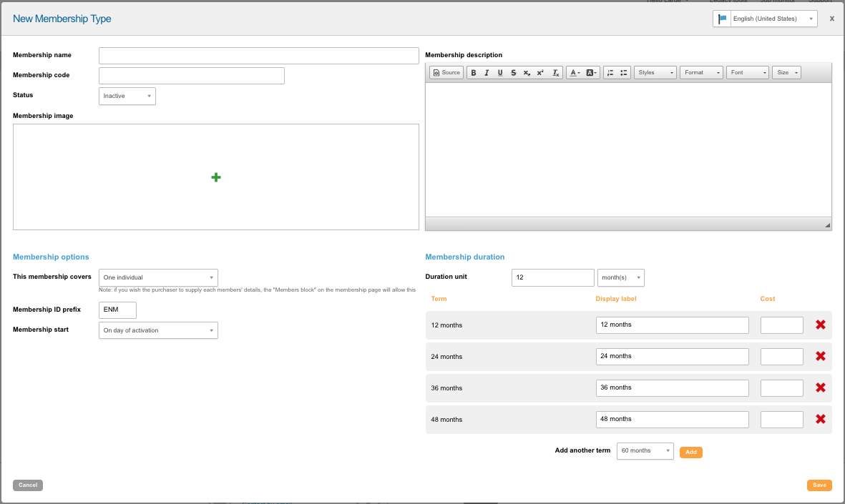The height and width of the screenshot is (504, 845).
Task: Remove the 36 months term
Action: 821,387
